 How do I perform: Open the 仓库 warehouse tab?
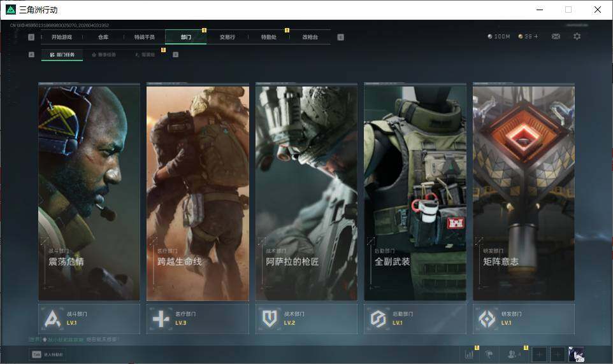coord(103,37)
